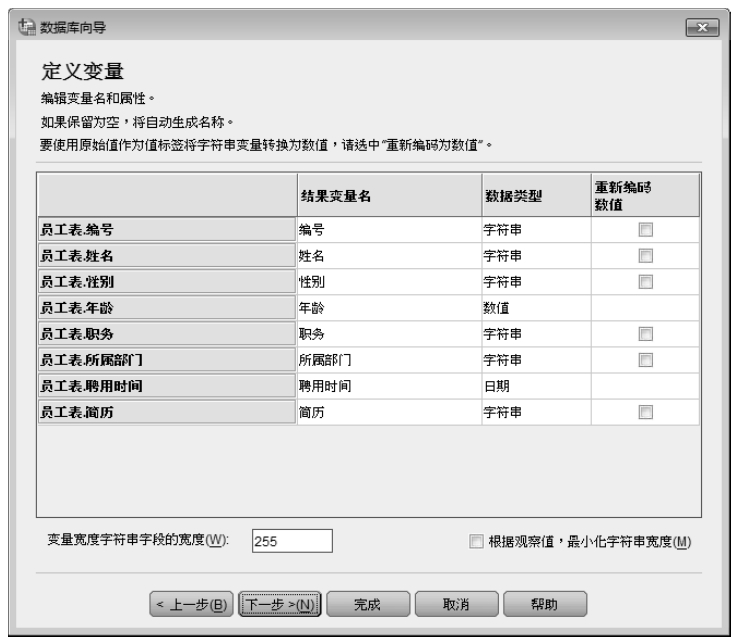This screenshot has height=640, width=734.
Task: Enable recode checkbox for 编号 row
Action: pyautogui.click(x=646, y=229)
